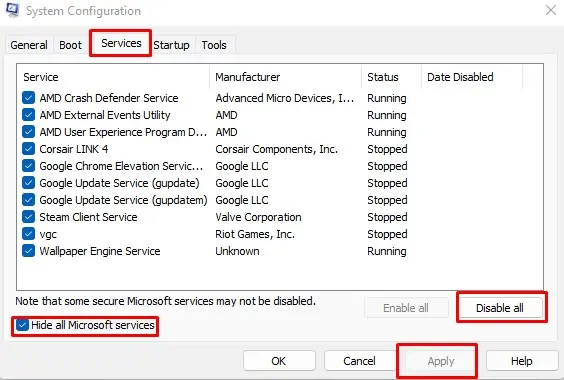Click the Disable all button
Screen dimensions: 564x380
[500, 308]
